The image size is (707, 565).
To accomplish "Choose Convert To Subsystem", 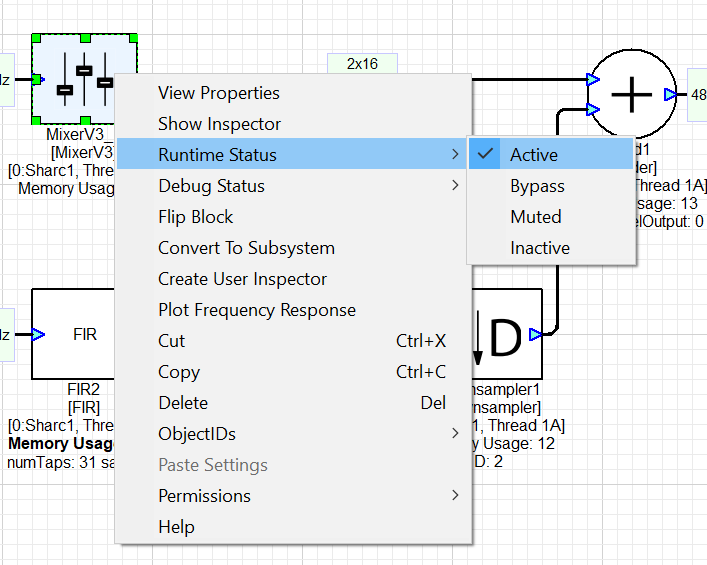I will [x=293, y=248].
